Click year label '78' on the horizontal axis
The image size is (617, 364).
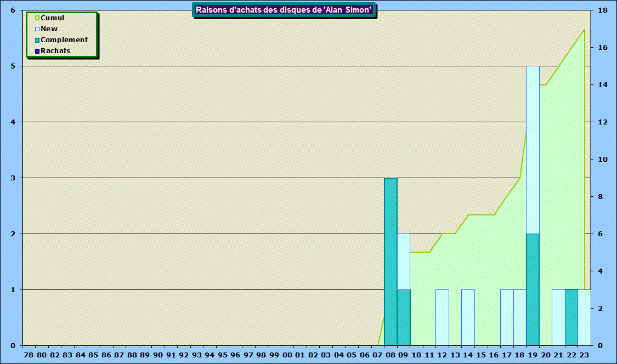point(29,355)
